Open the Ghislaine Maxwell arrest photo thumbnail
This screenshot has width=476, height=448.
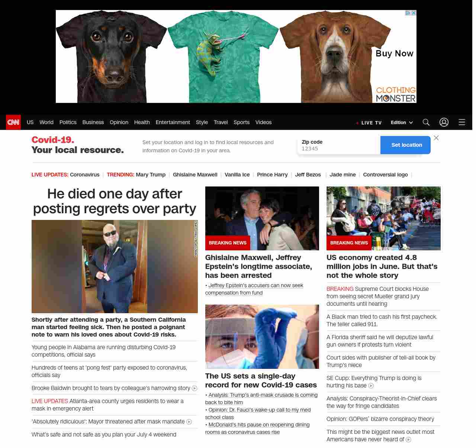coord(262,218)
